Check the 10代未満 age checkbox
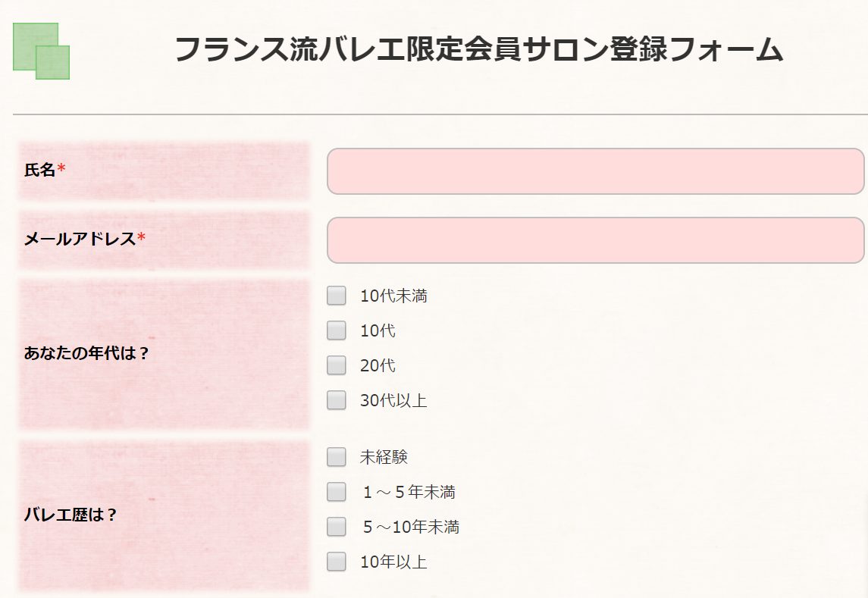The image size is (868, 598). pos(336,296)
